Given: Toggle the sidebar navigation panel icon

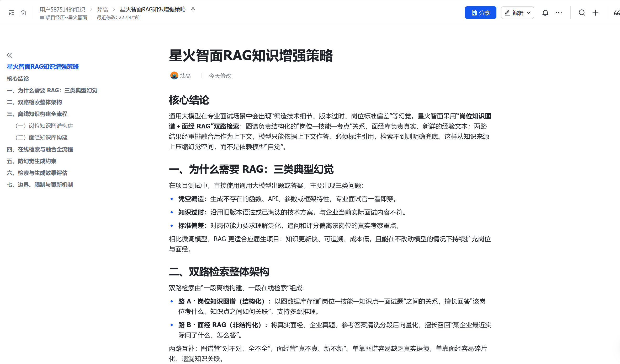Looking at the screenshot, I should pos(11,13).
